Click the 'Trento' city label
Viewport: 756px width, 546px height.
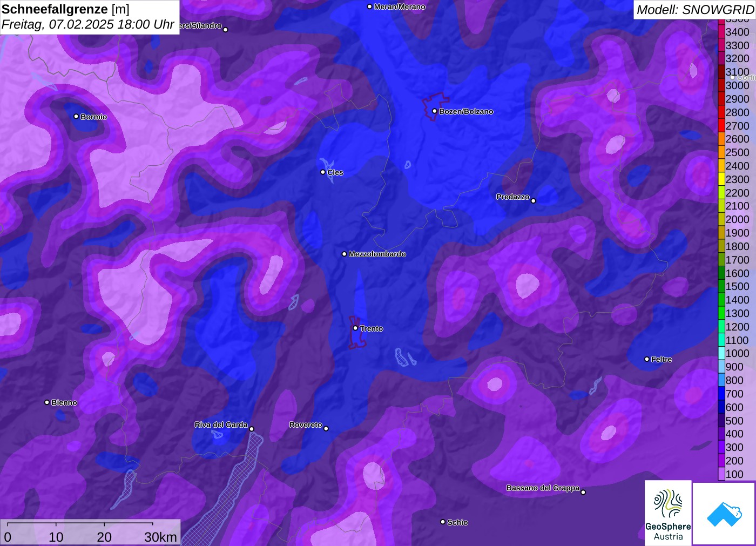(x=372, y=328)
